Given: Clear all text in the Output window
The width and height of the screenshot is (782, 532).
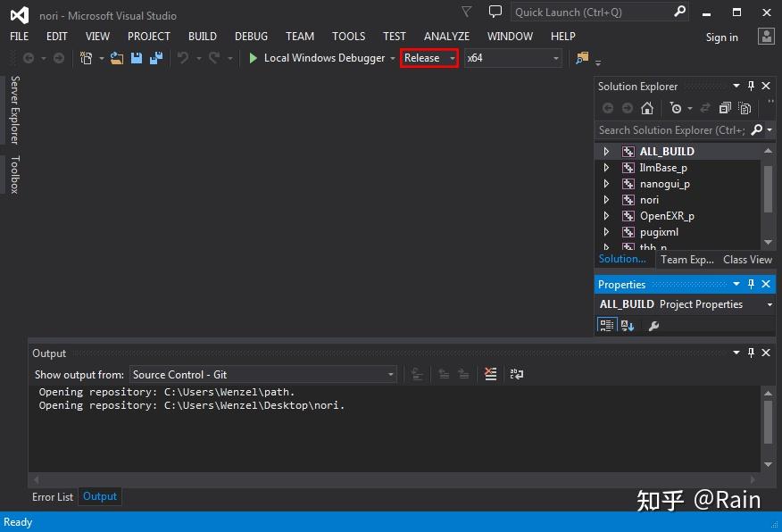Looking at the screenshot, I should 490,374.
